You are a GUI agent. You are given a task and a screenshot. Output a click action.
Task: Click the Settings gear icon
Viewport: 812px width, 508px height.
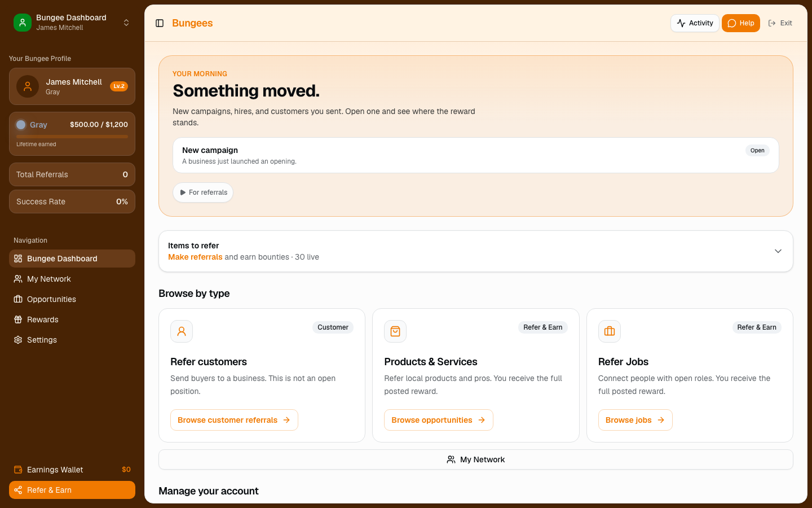point(18,340)
